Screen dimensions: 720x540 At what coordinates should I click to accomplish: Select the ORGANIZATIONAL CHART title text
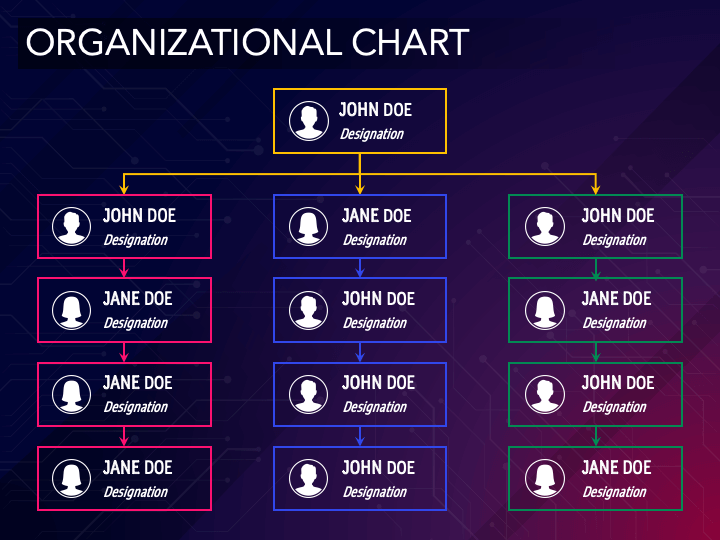tap(248, 42)
